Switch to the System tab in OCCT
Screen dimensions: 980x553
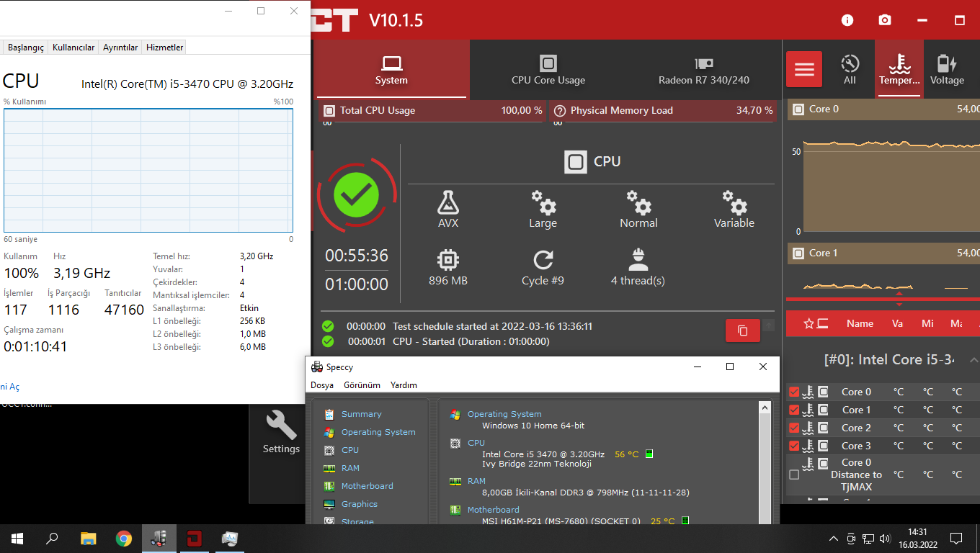(391, 70)
